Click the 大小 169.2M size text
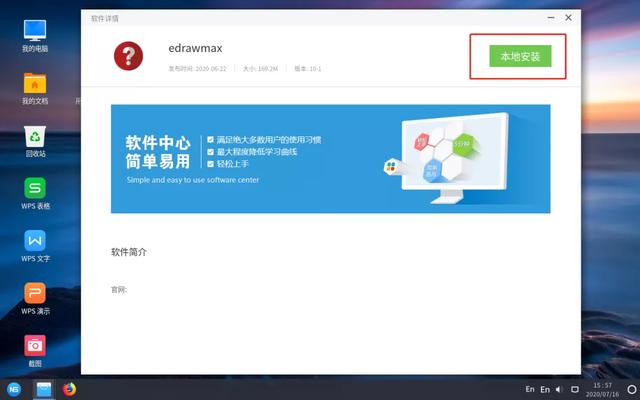 click(x=260, y=69)
